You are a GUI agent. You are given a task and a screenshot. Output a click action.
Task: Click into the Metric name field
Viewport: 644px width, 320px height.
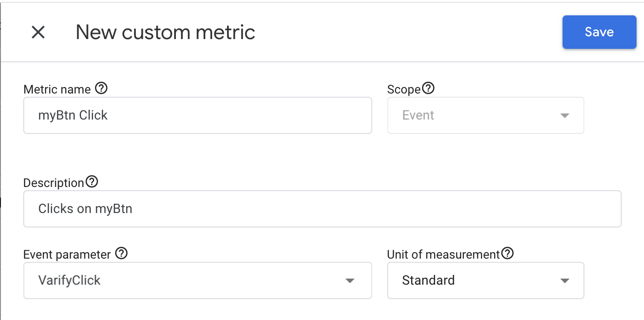[198, 115]
